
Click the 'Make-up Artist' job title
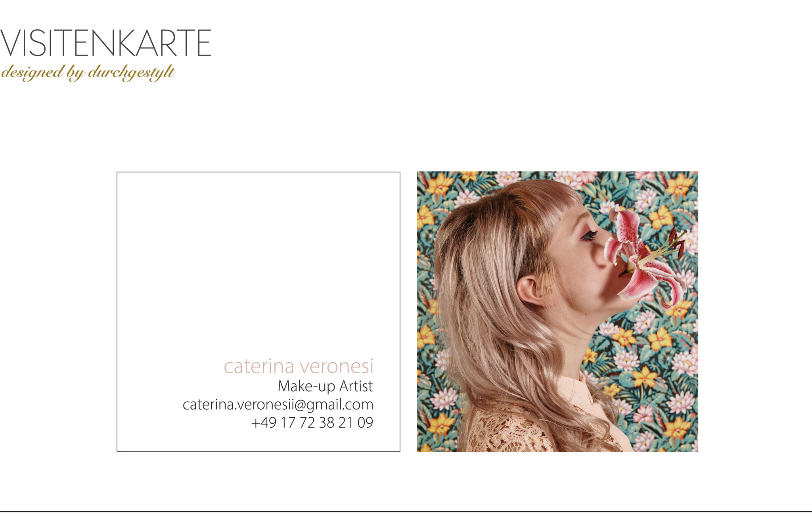pyautogui.click(x=325, y=386)
